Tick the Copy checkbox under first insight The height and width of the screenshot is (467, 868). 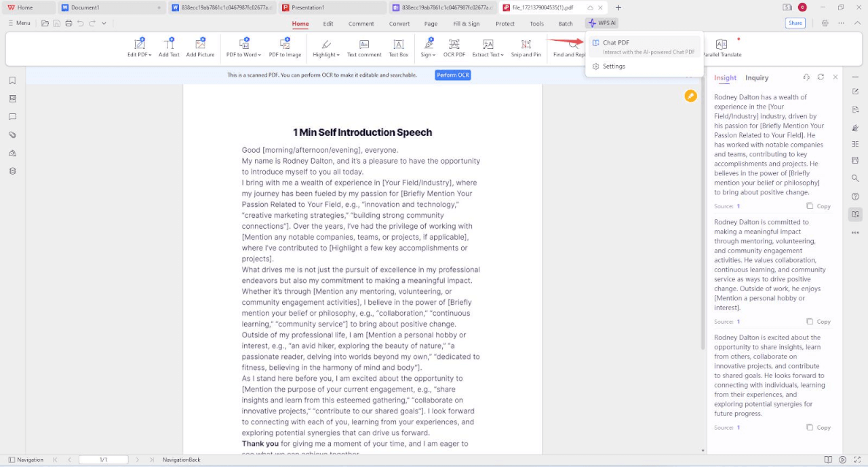click(810, 206)
